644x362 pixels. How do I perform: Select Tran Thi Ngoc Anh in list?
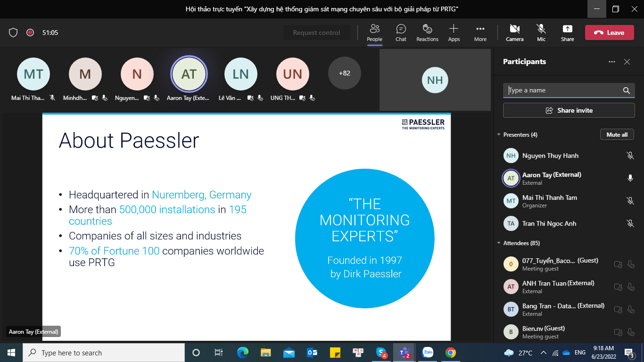(x=569, y=223)
